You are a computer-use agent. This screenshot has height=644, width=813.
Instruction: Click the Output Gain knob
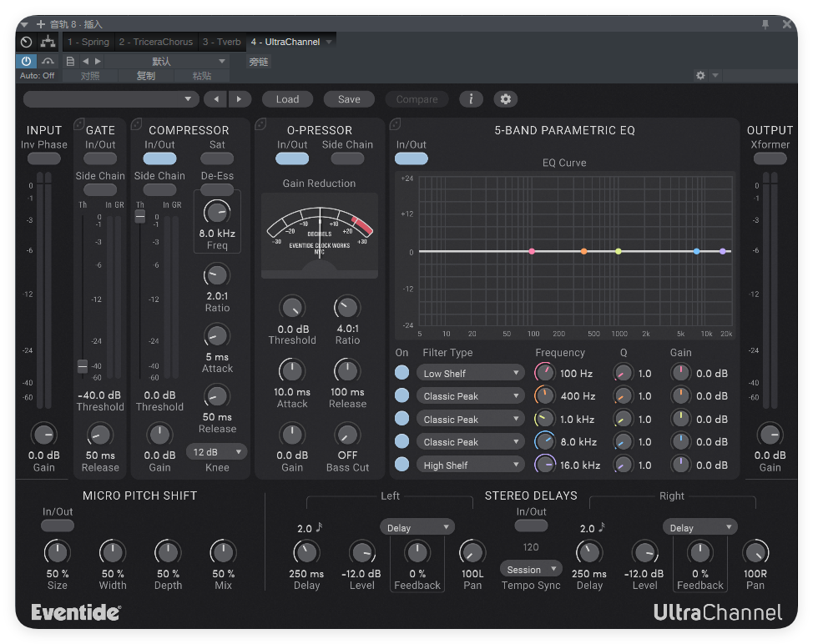(x=770, y=435)
